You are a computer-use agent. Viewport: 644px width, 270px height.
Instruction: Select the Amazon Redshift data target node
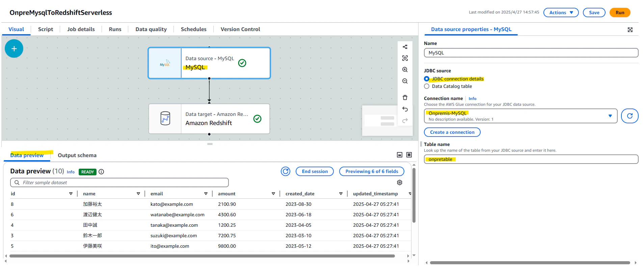coord(209,119)
